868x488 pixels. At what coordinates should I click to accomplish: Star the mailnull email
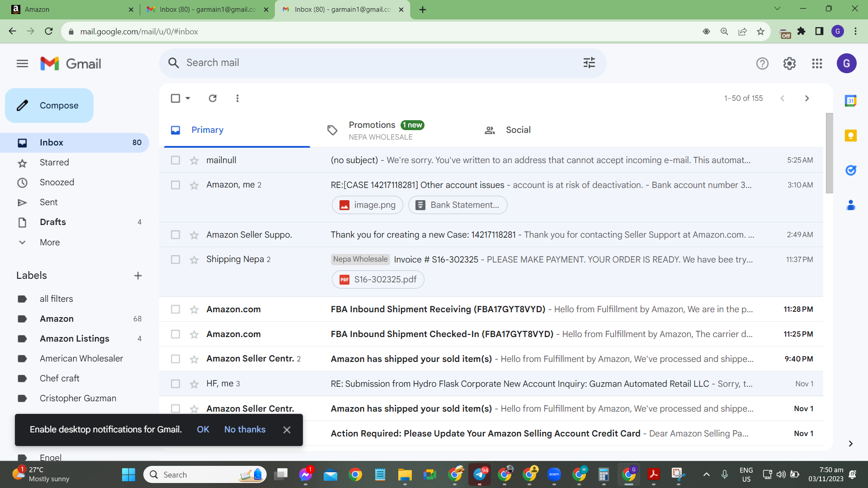194,160
